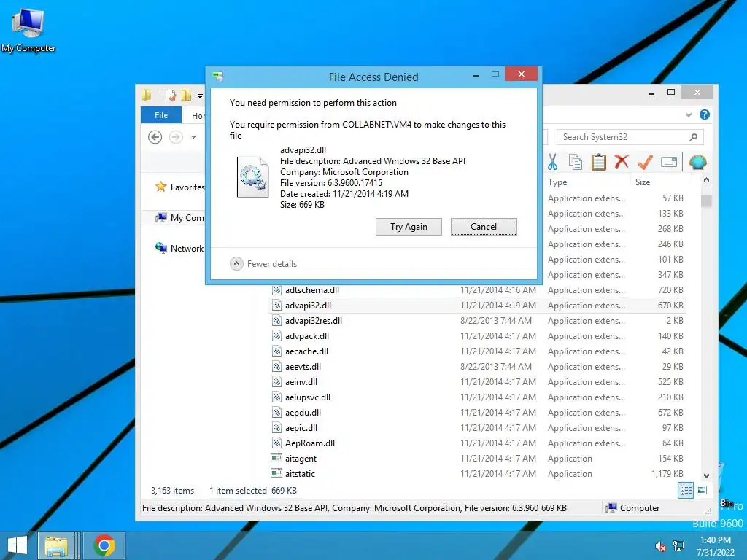Click the Paste clipboard icon
Image resolution: width=747 pixels, height=560 pixels.
click(598, 162)
